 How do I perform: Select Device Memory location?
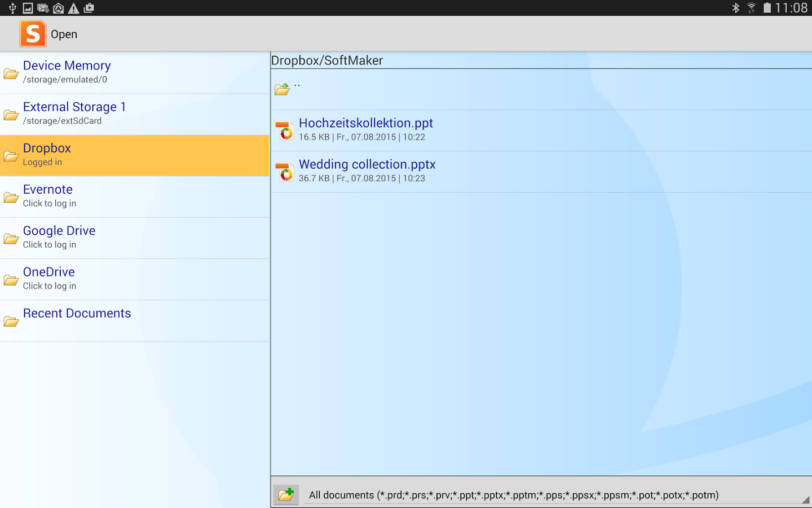pos(135,73)
